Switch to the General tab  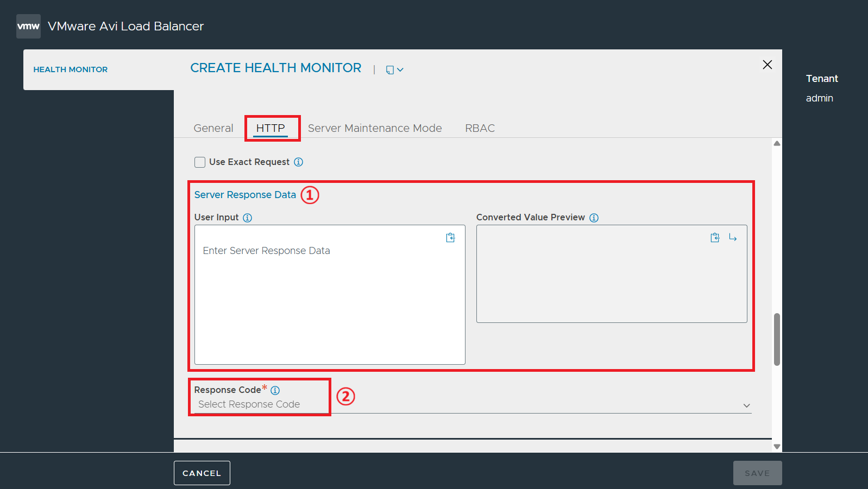213,128
